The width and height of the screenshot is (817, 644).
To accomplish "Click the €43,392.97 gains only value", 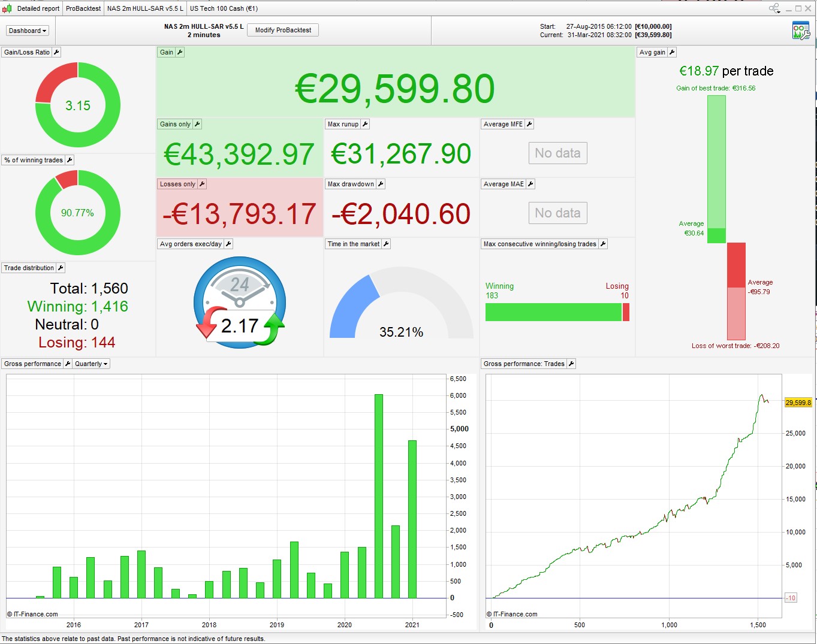I will point(239,154).
